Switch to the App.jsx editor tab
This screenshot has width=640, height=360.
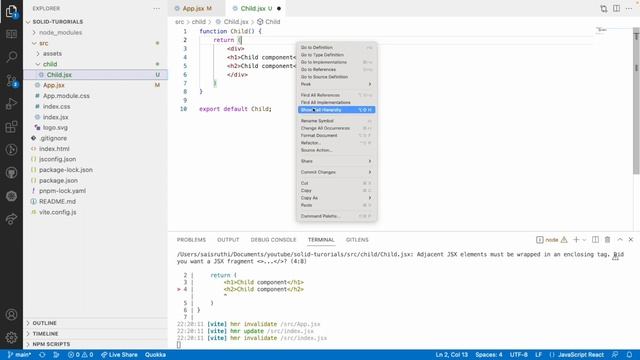[196, 9]
